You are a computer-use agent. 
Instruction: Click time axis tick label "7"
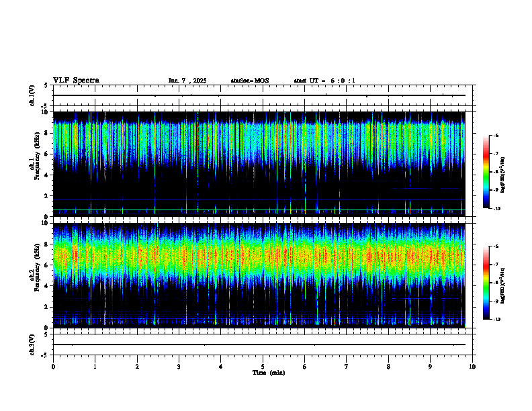coord(347,367)
